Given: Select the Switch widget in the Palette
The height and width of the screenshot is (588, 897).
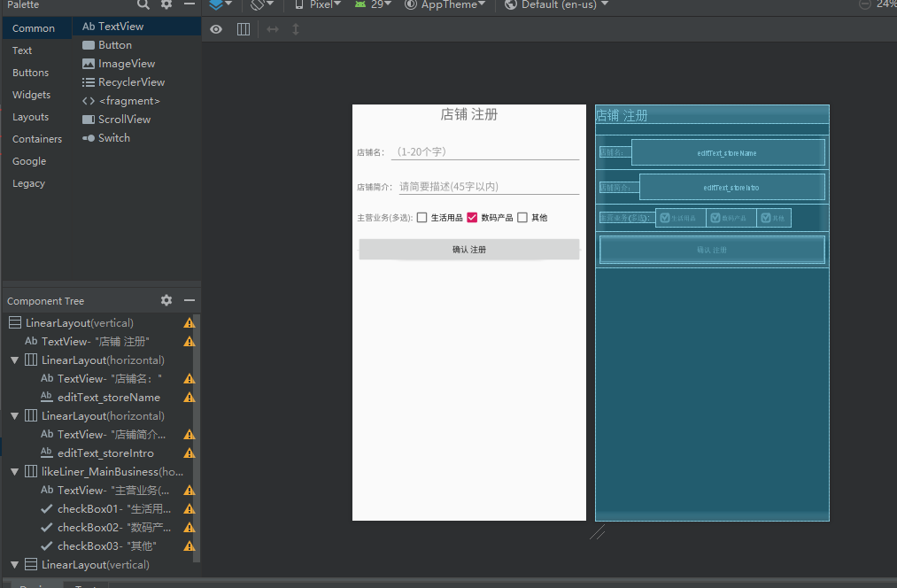Looking at the screenshot, I should (113, 137).
